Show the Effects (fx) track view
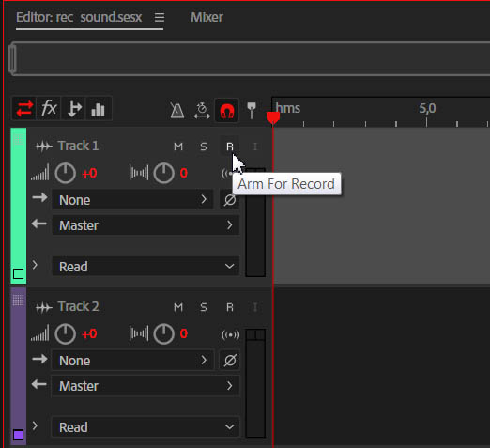 click(x=49, y=109)
